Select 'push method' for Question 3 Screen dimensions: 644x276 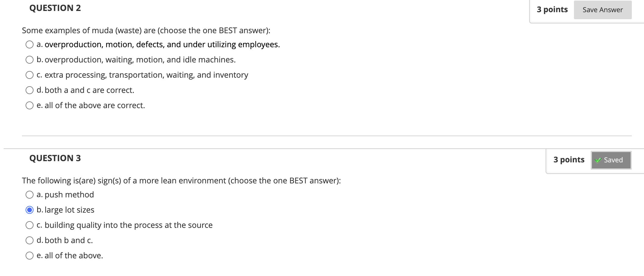pyautogui.click(x=29, y=194)
